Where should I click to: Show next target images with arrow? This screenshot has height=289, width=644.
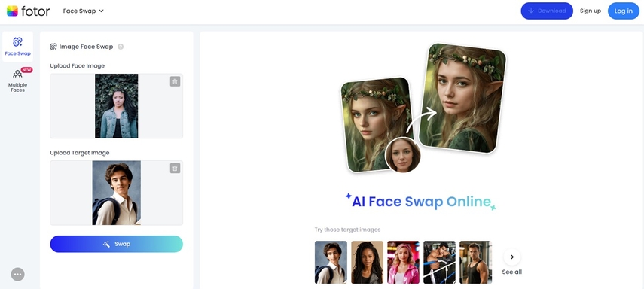(x=511, y=257)
